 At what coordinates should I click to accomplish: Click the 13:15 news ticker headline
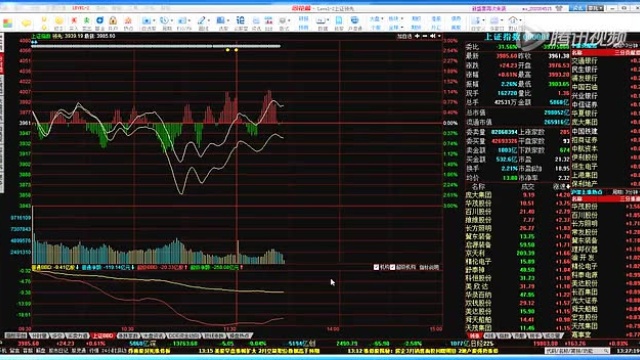pyautogui.click(x=259, y=351)
